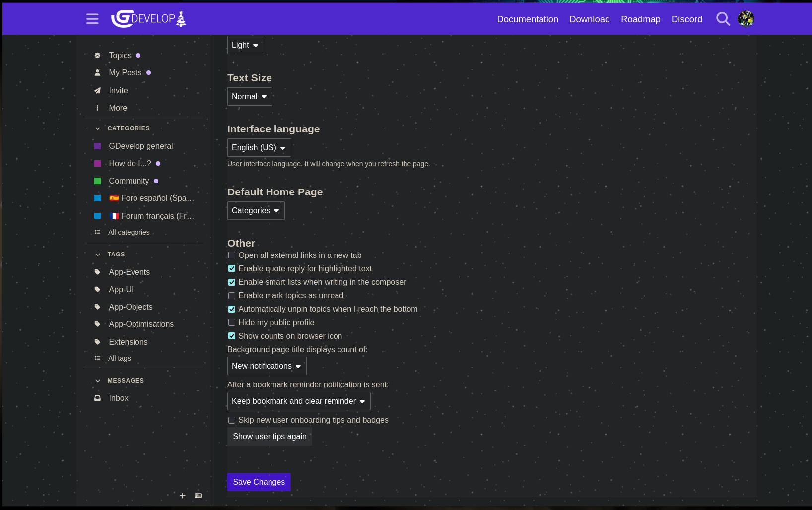Open Inbox in the messages section
The height and width of the screenshot is (510, 812).
pos(118,398)
